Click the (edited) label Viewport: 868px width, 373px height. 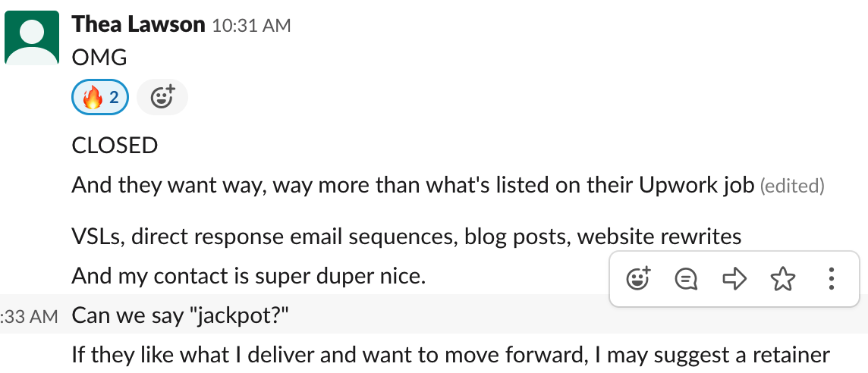coord(792,186)
